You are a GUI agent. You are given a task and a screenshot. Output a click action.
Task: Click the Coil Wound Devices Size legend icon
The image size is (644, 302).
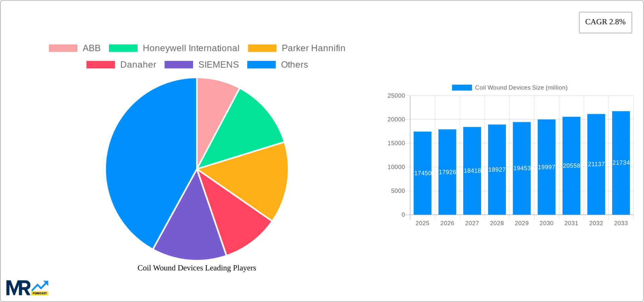(x=462, y=87)
